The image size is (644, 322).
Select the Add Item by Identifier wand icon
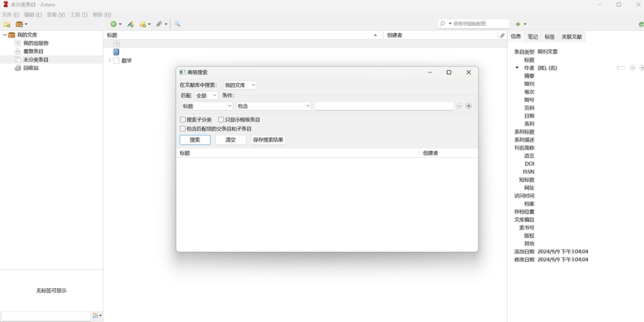[x=130, y=24]
